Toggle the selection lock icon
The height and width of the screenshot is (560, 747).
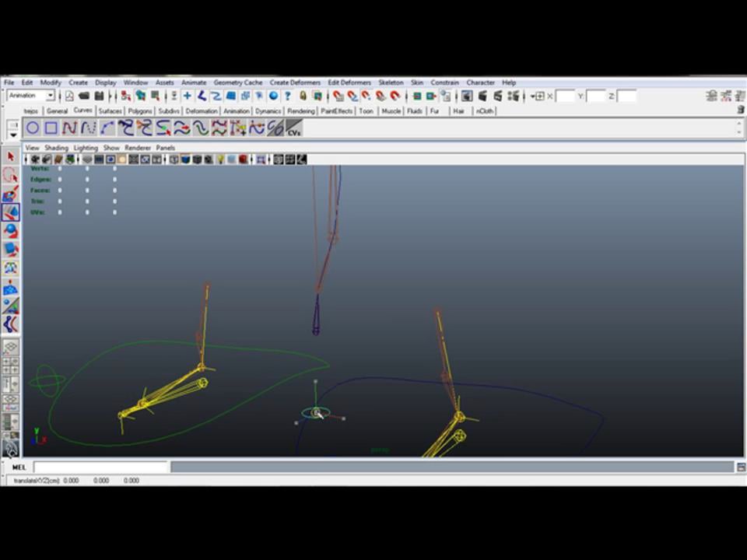tap(303, 96)
